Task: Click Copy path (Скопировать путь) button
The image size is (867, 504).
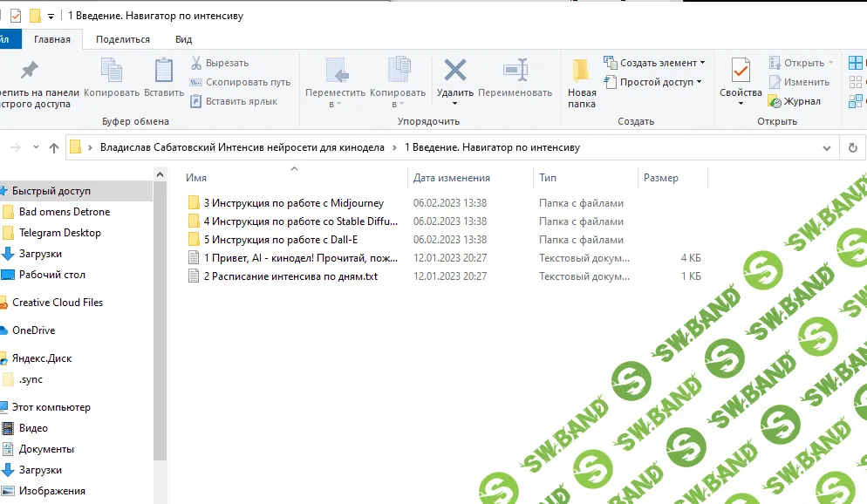Action: [x=241, y=82]
